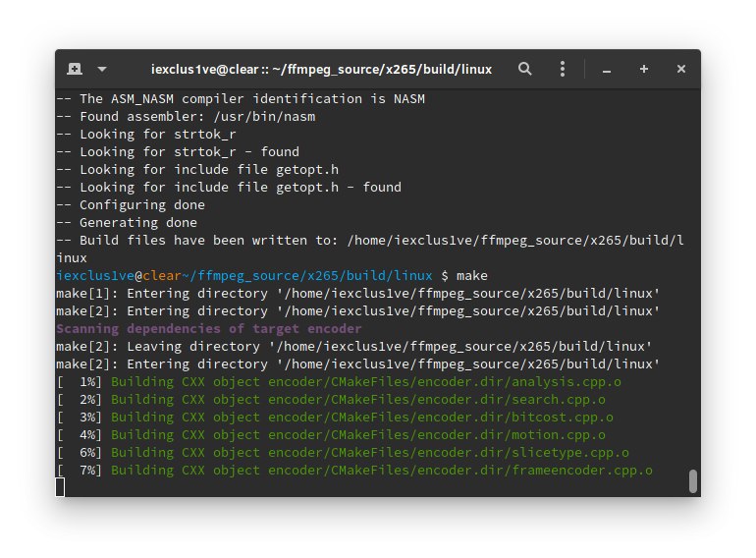Click the 4% motion.cpp.o build line
The height and width of the screenshot is (558, 756).
click(331, 435)
